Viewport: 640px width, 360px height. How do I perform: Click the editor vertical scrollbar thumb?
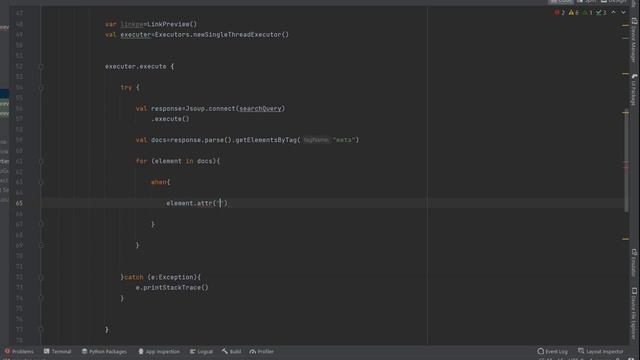626,161
